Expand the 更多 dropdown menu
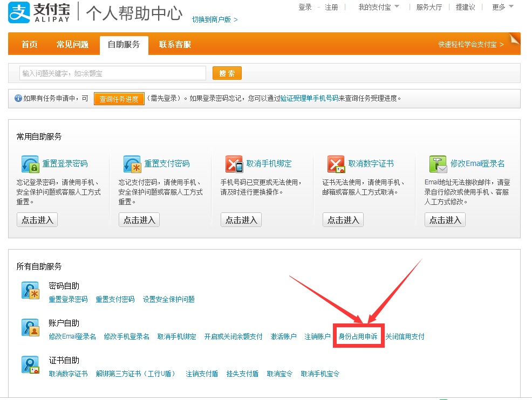 502,7
